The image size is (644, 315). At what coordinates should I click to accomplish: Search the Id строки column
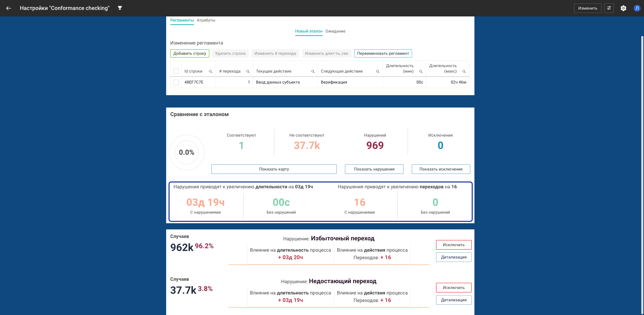211,72
